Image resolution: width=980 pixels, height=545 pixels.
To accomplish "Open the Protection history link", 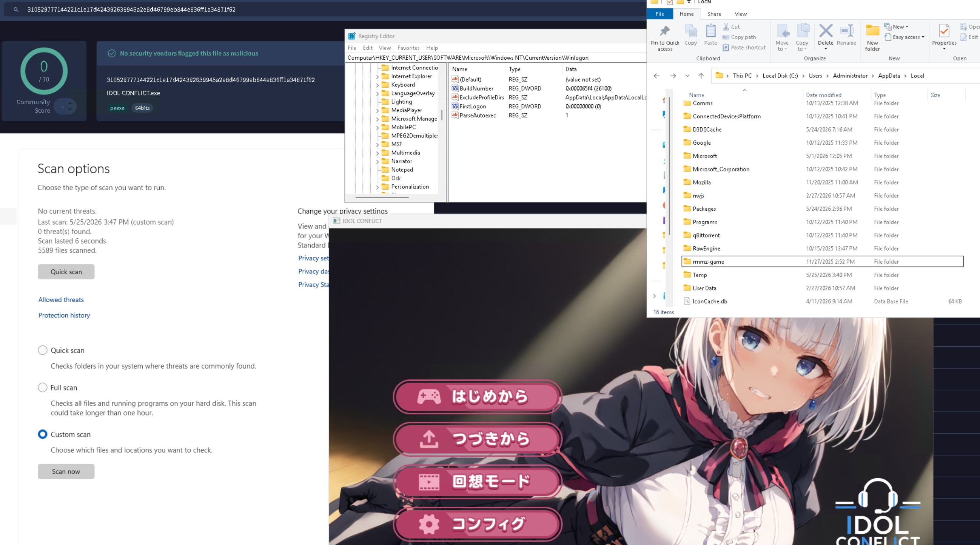I will 64,315.
